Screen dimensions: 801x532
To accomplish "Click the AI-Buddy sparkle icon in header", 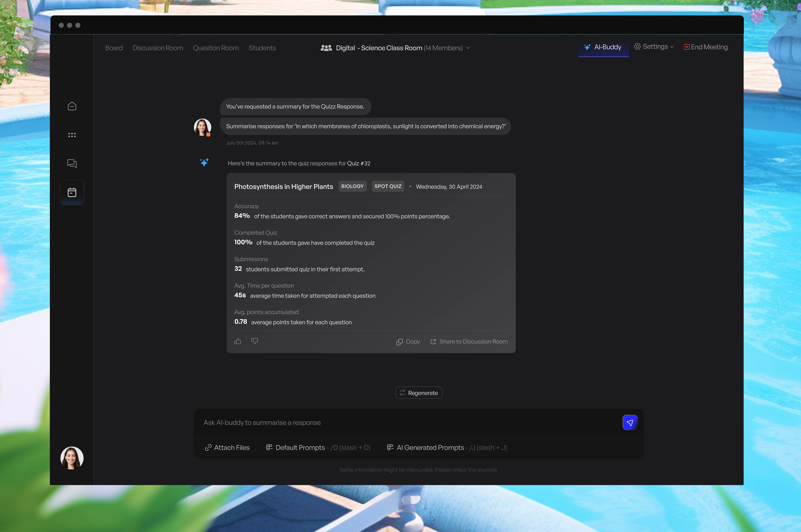I will click(588, 47).
